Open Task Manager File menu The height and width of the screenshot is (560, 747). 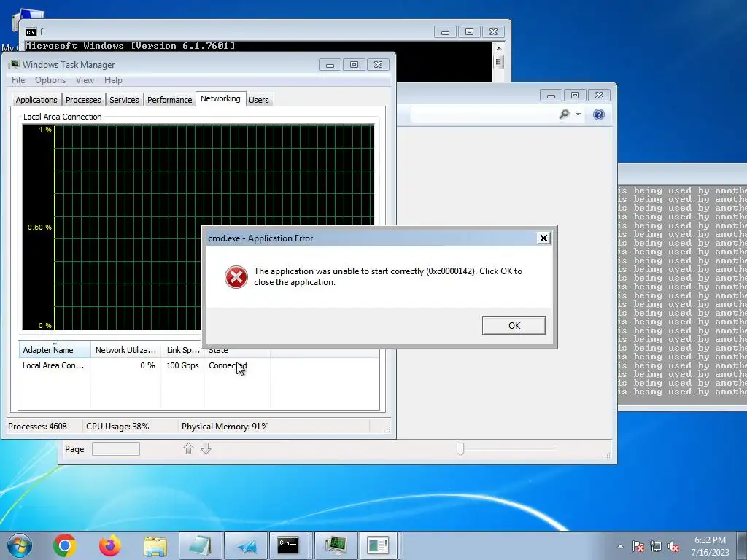tap(18, 80)
